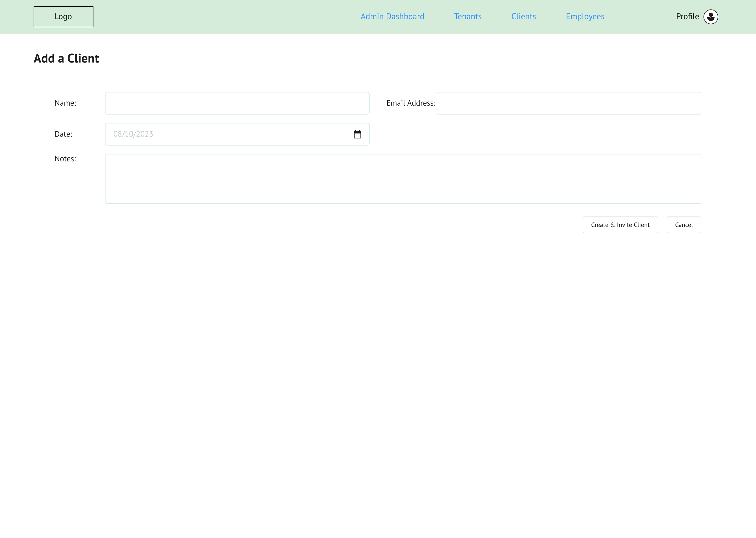Click into the Email Address field
Viewport: 756px width, 538px height.
click(569, 103)
